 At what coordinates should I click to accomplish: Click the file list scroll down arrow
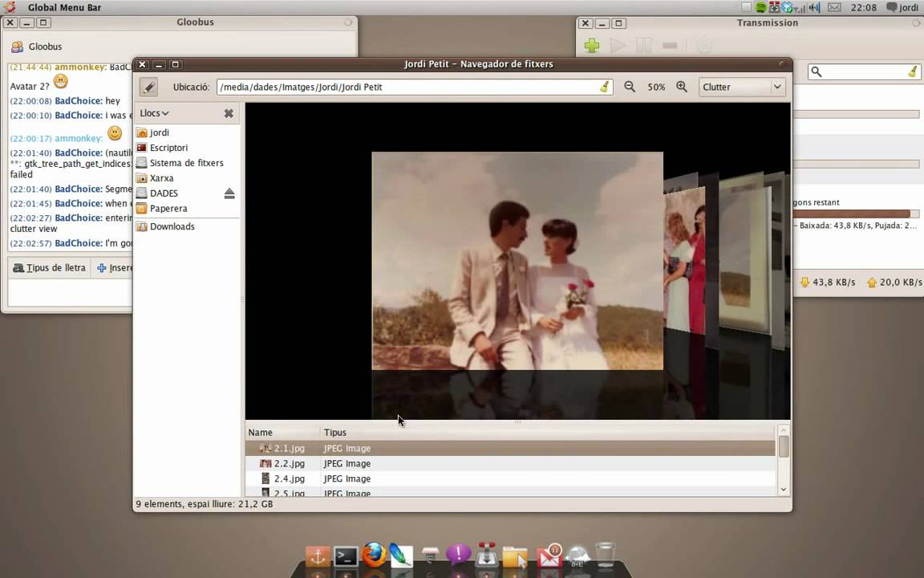click(x=783, y=489)
